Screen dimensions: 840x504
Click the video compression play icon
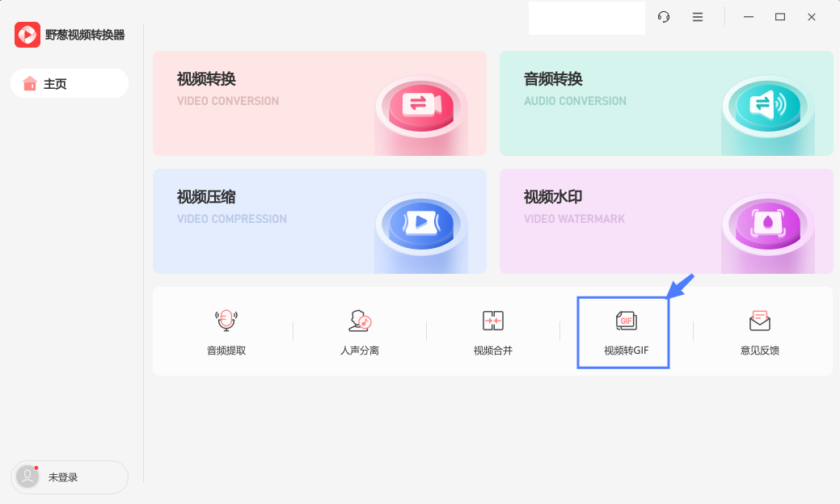(421, 221)
